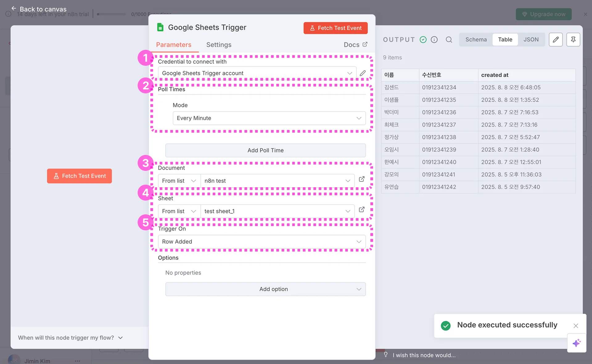Edit output with the pencil button
This screenshot has height=364, width=592.
tap(556, 40)
